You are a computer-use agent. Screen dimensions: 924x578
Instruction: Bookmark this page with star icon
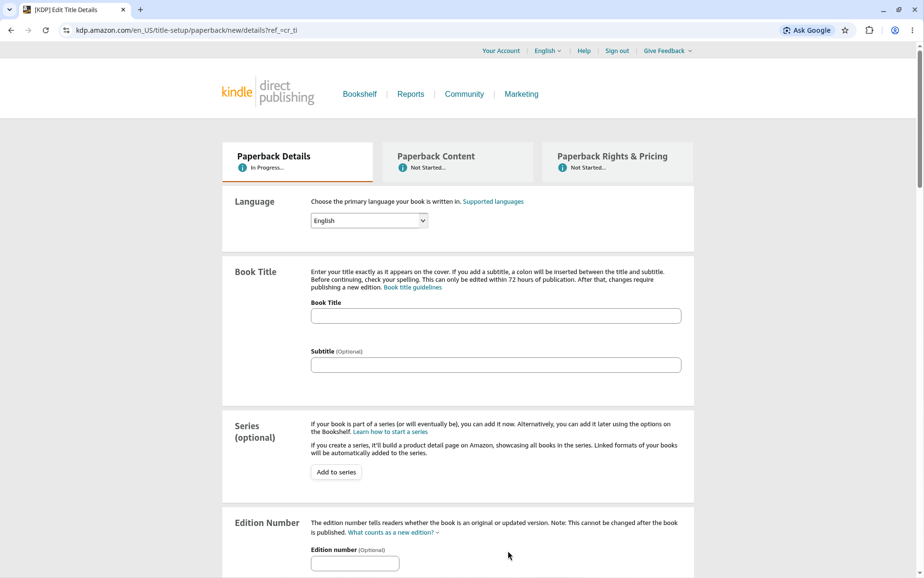845,30
